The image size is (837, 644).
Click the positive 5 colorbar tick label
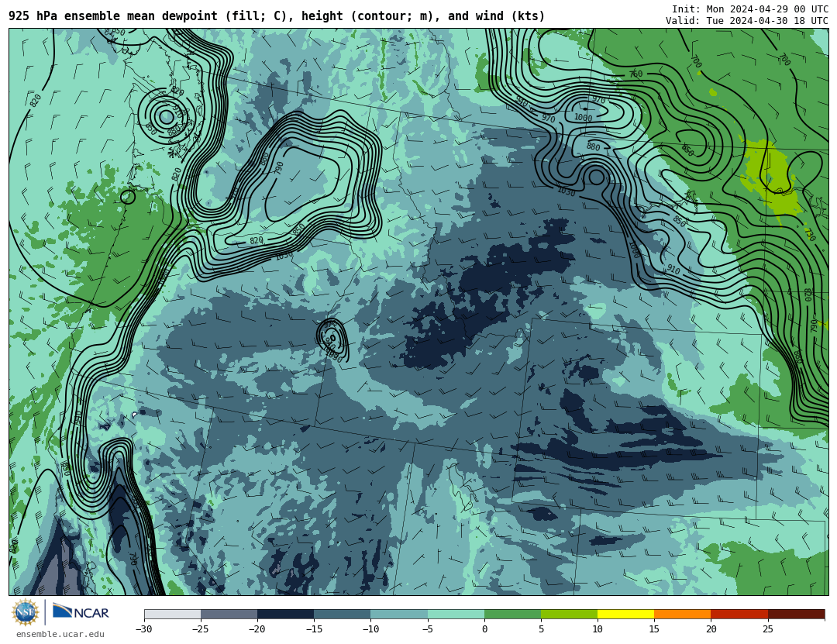click(541, 629)
